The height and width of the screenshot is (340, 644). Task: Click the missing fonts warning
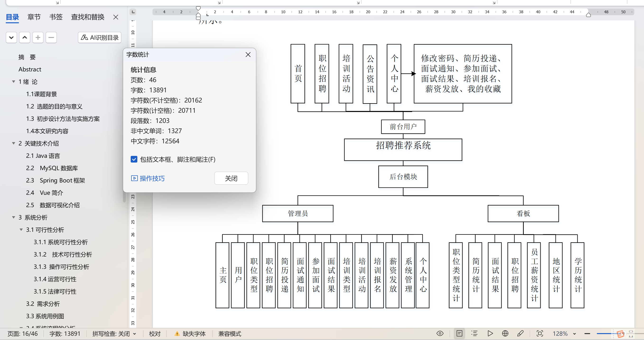pyautogui.click(x=190, y=334)
